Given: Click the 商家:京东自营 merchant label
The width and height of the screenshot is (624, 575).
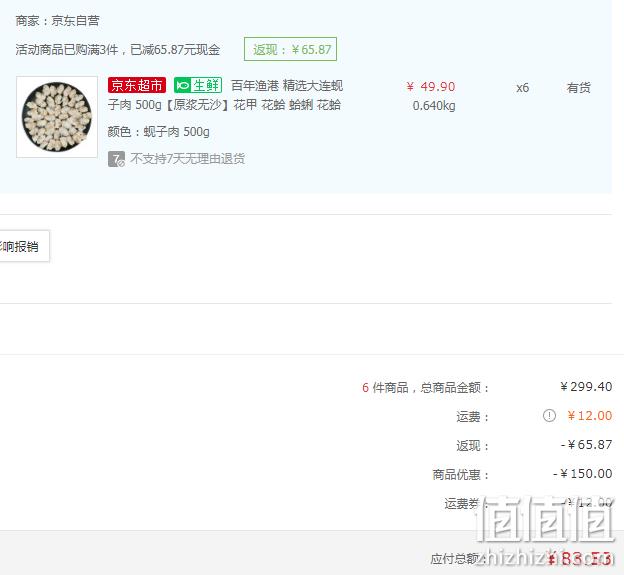Looking at the screenshot, I should pos(57,21).
